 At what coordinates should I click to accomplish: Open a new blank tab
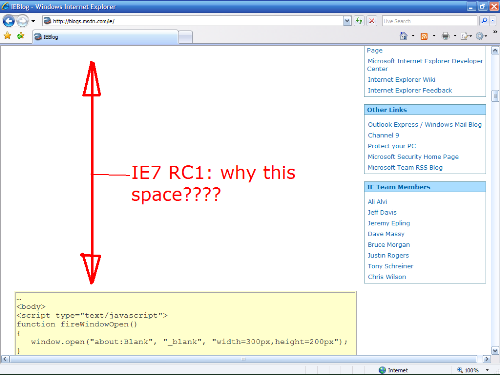[x=185, y=37]
